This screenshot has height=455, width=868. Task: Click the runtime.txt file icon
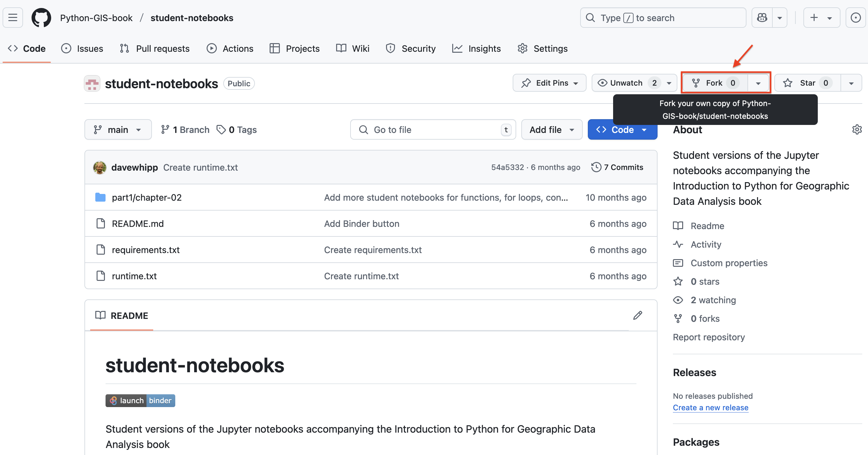[100, 276]
